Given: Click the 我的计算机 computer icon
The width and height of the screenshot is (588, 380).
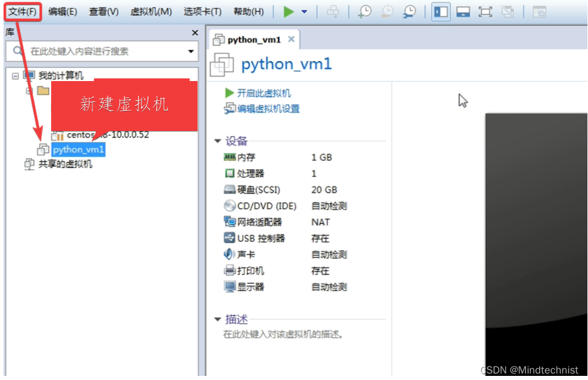Looking at the screenshot, I should pyautogui.click(x=29, y=75).
